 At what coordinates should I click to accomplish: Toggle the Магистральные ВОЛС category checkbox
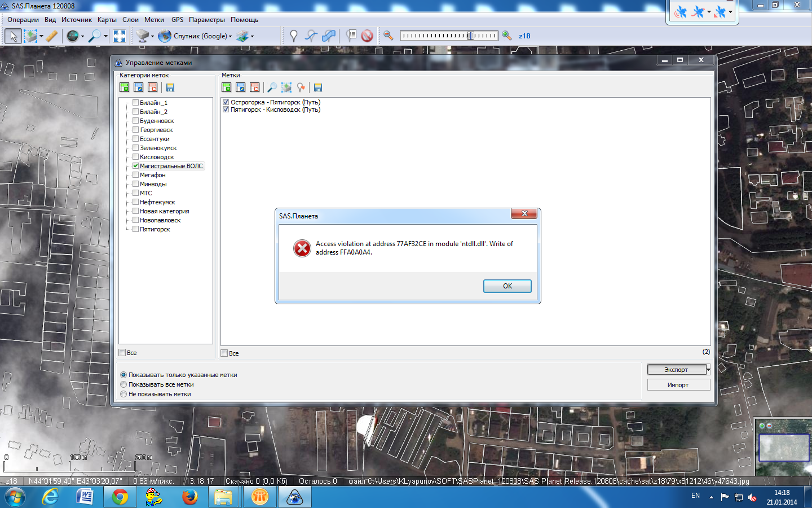pos(135,166)
